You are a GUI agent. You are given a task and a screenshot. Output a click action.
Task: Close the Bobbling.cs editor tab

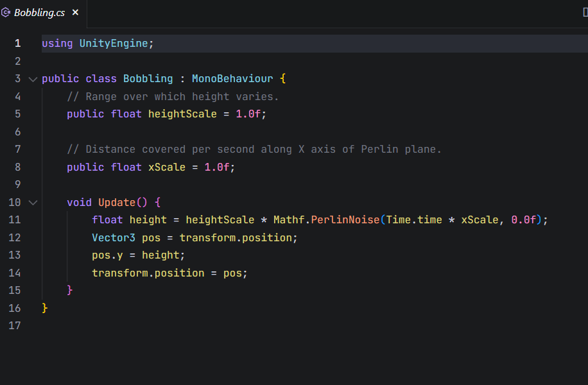(76, 13)
